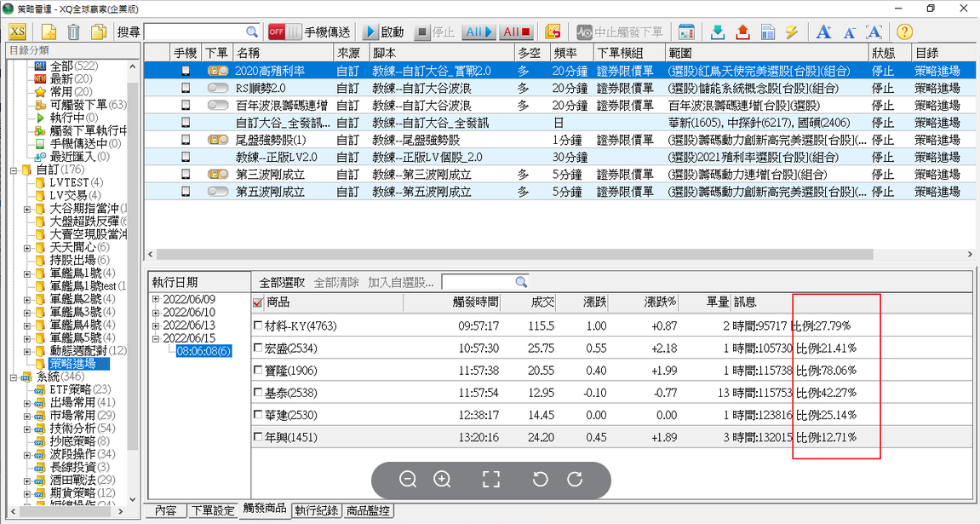This screenshot has height=524, width=980.
Task: Collapse the 自訂 folder tree
Action: coord(14,170)
